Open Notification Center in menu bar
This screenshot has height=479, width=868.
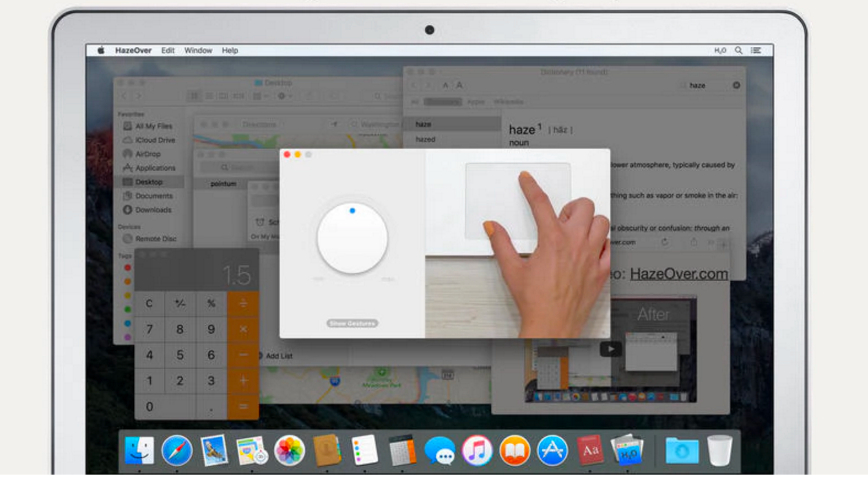pos(756,50)
